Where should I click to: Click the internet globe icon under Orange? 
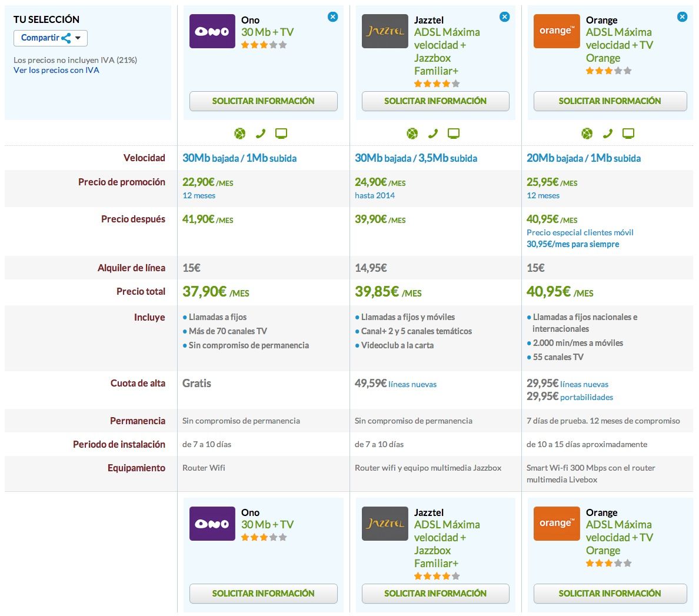tap(587, 134)
